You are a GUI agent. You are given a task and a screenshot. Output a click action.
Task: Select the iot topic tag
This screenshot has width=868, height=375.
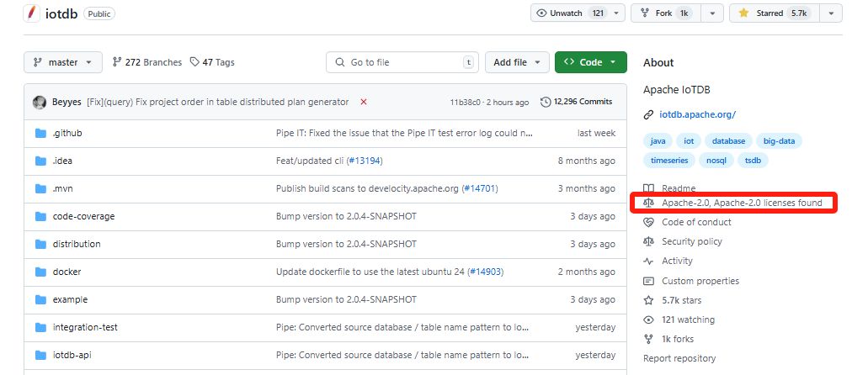[x=689, y=141]
